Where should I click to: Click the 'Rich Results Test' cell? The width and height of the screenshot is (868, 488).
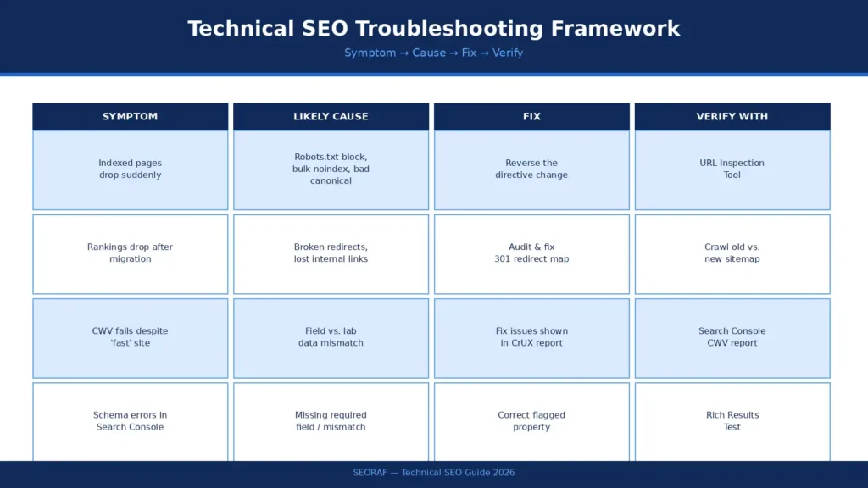tap(732, 422)
